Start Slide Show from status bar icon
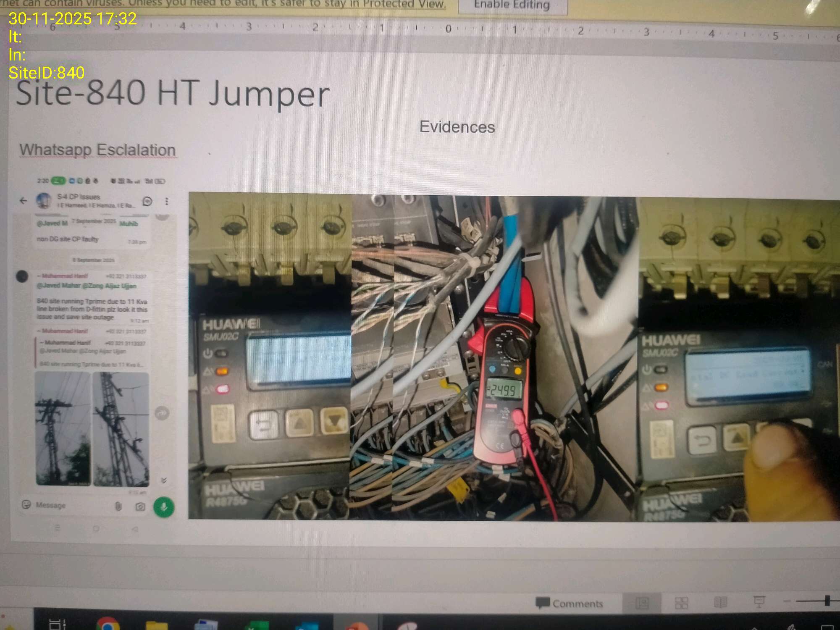840x630 pixels. click(759, 601)
